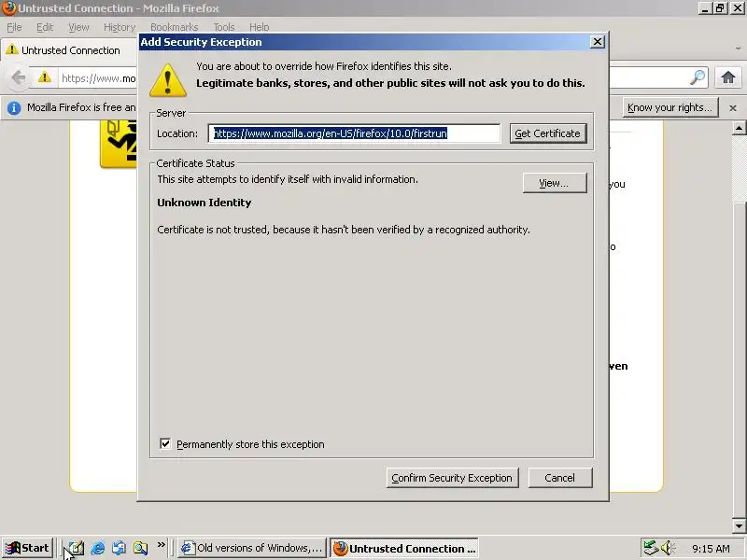Click the Know your rights... button
The width and height of the screenshot is (747, 560).
click(669, 107)
